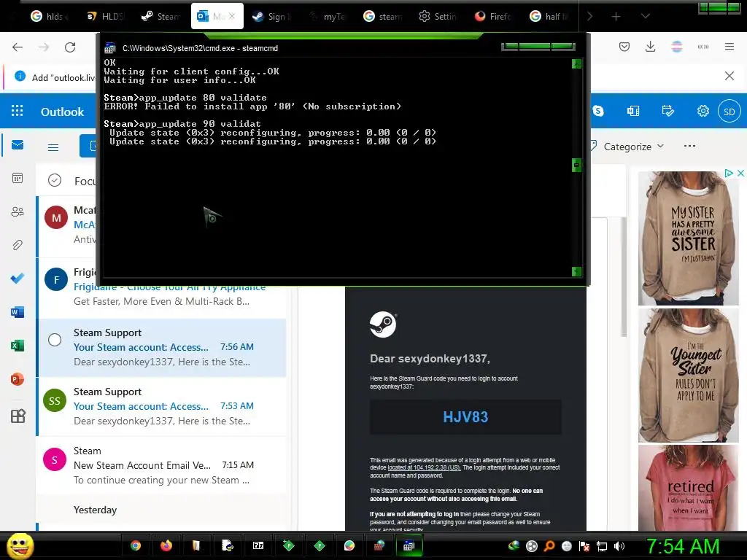Open 7-Zip from the taskbar
The height and width of the screenshot is (560, 747).
click(x=258, y=545)
